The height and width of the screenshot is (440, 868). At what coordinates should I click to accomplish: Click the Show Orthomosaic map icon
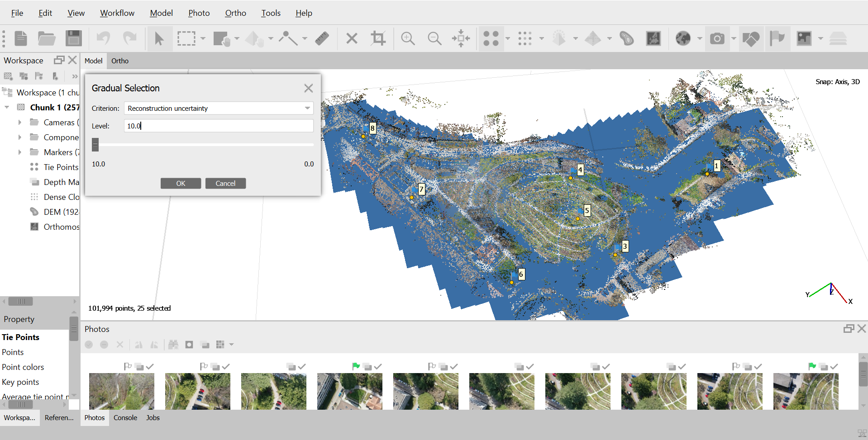point(653,39)
